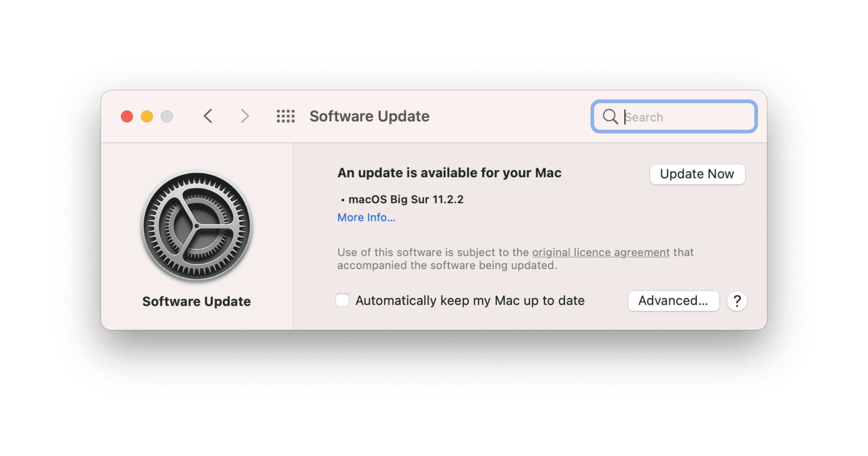This screenshot has height=456, width=868.
Task: Enable automatic Mac updates checkbox
Action: (x=342, y=300)
